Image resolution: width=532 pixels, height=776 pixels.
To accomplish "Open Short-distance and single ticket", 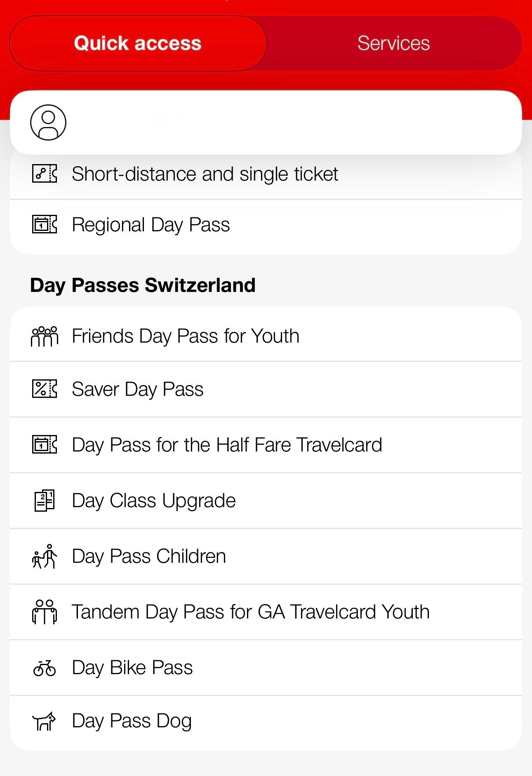I will pos(205,174).
